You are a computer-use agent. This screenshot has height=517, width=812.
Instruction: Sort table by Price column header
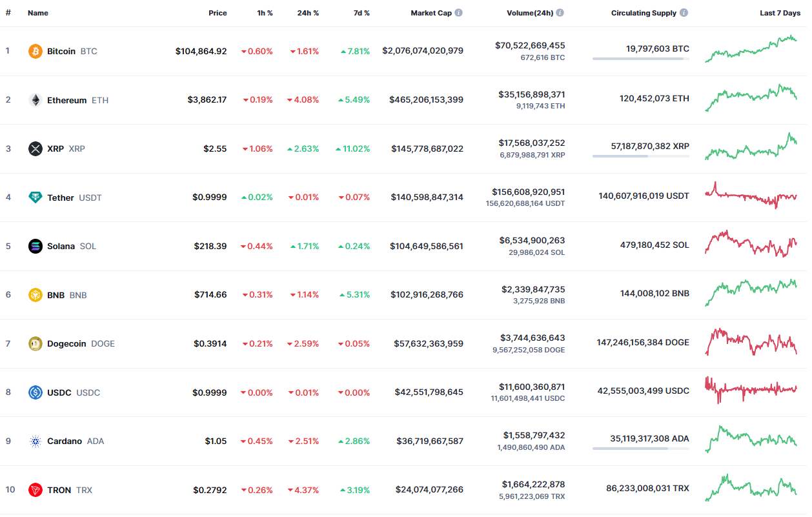tap(218, 13)
